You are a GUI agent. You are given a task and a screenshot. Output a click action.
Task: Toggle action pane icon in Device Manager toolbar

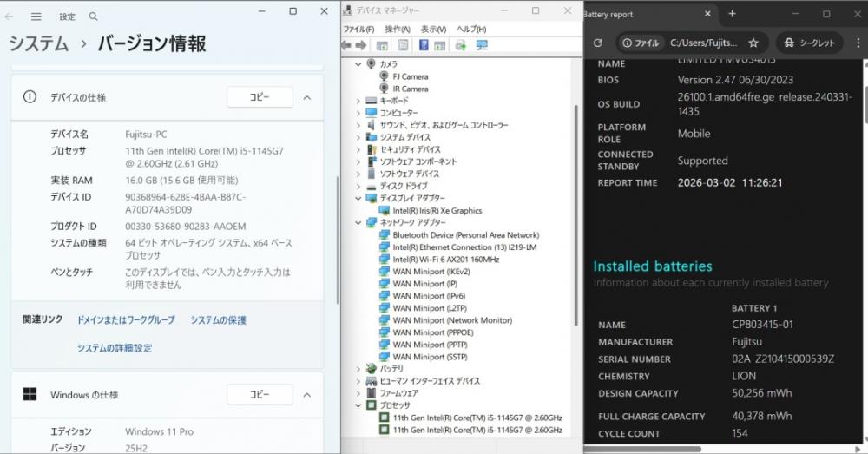coord(439,45)
